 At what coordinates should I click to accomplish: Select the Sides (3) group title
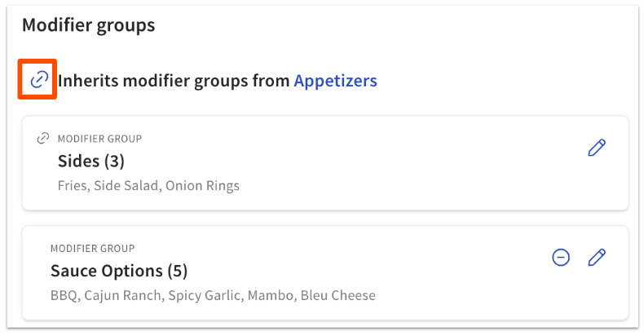click(90, 161)
